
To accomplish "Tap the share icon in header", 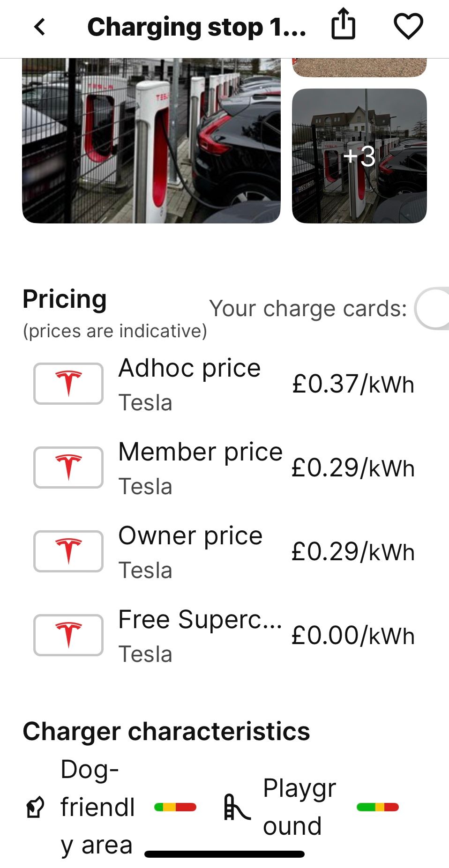I will pos(343,24).
